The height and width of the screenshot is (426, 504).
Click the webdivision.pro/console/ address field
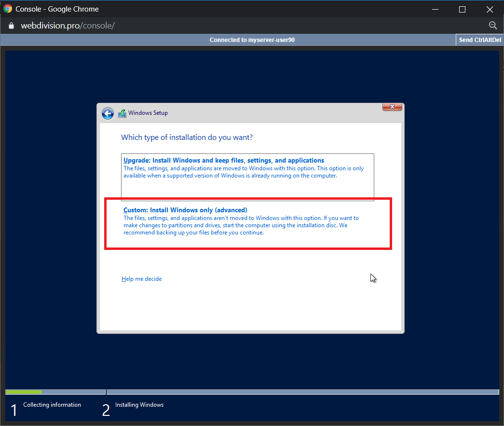click(68, 26)
